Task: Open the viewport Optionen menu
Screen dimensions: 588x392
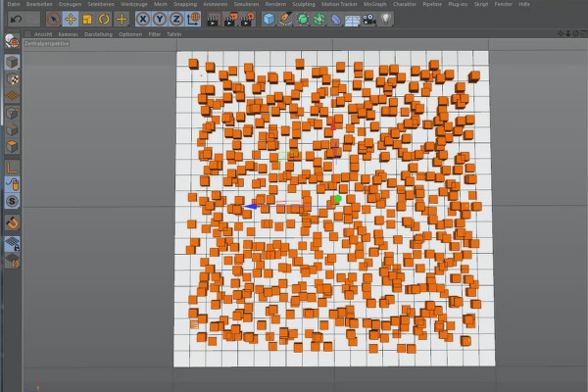Action: pos(130,34)
